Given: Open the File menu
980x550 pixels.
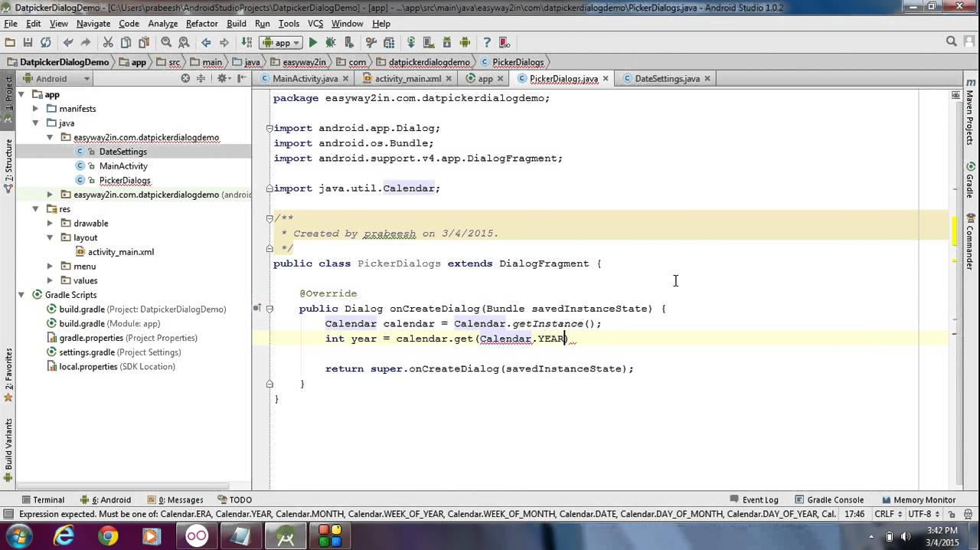Looking at the screenshot, I should (x=11, y=24).
